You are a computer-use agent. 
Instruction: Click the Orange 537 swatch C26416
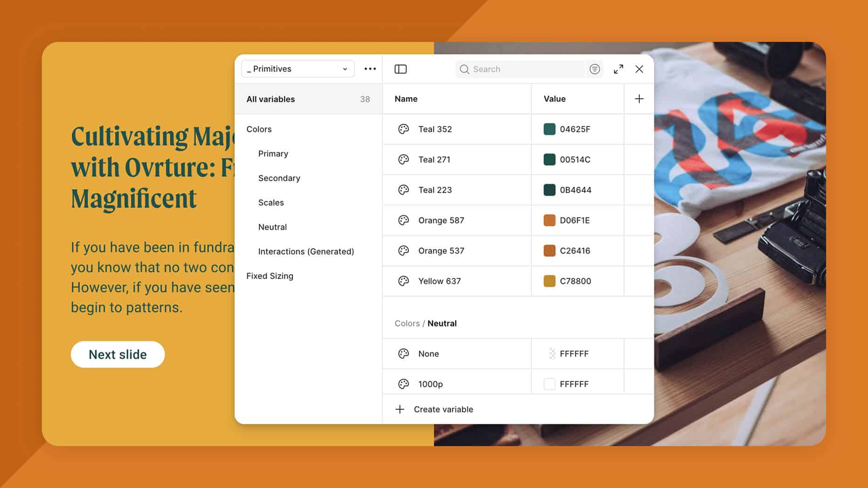click(549, 251)
